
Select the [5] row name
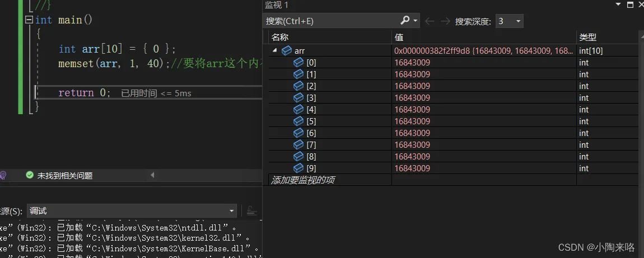click(311, 121)
